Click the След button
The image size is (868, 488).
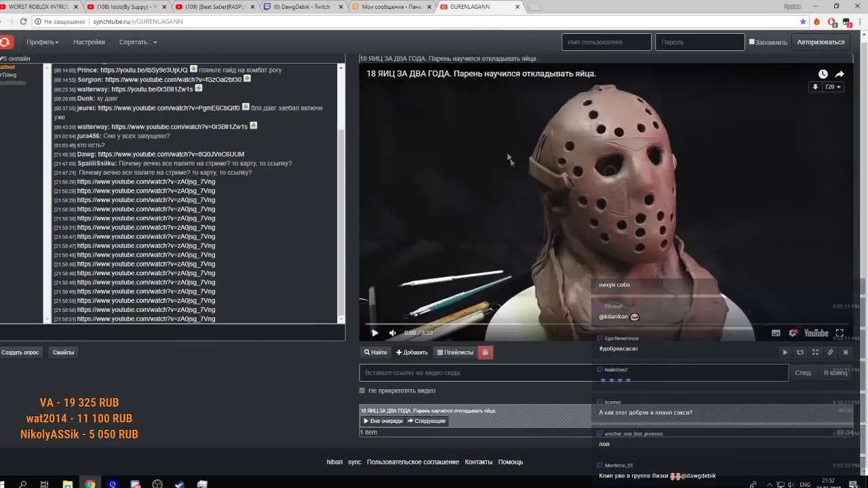coord(803,373)
